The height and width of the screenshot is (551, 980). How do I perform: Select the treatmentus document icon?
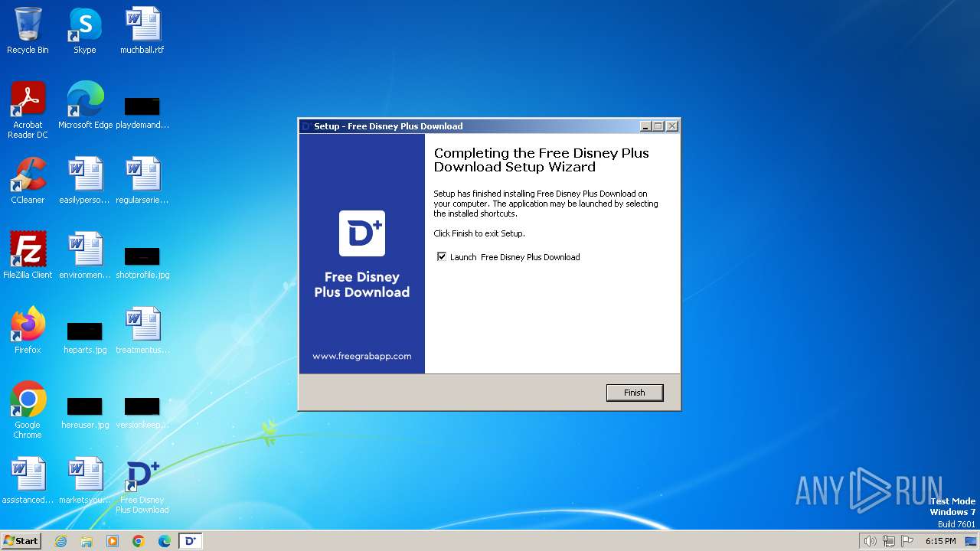pos(142,331)
